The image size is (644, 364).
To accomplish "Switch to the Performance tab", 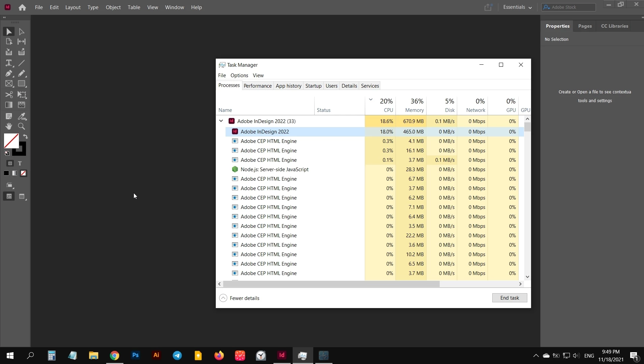I will pos(258,86).
